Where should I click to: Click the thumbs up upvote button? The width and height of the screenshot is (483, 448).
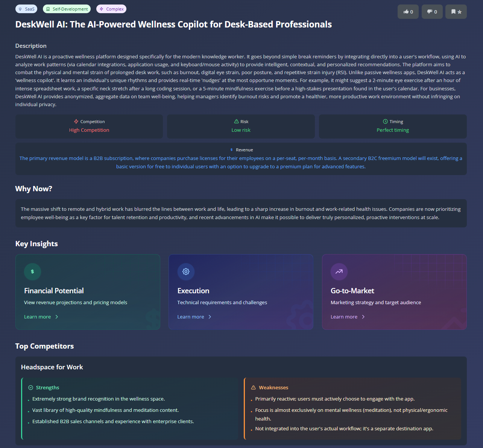408,12
